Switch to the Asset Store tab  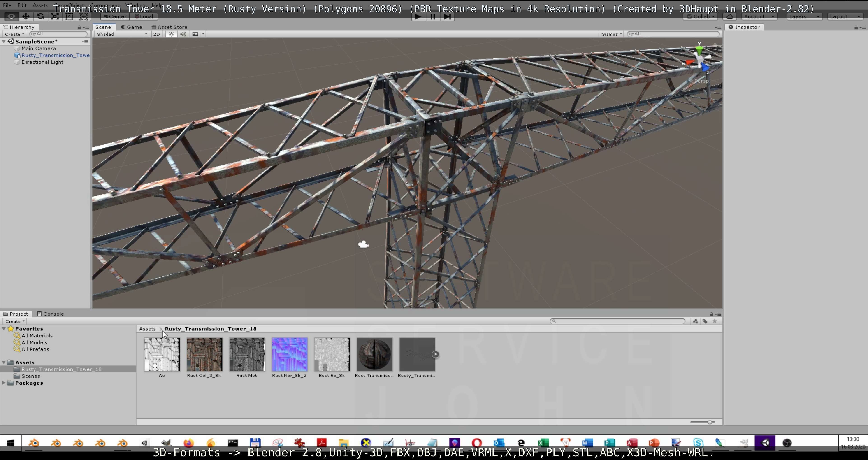169,27
